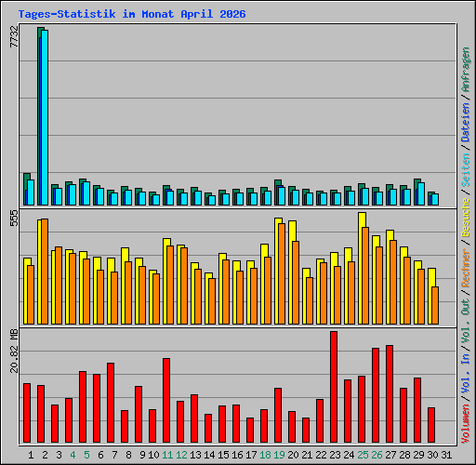Select the tall cyan Seiten bar for day 2
The width and height of the screenshot is (476, 465).
45,117
